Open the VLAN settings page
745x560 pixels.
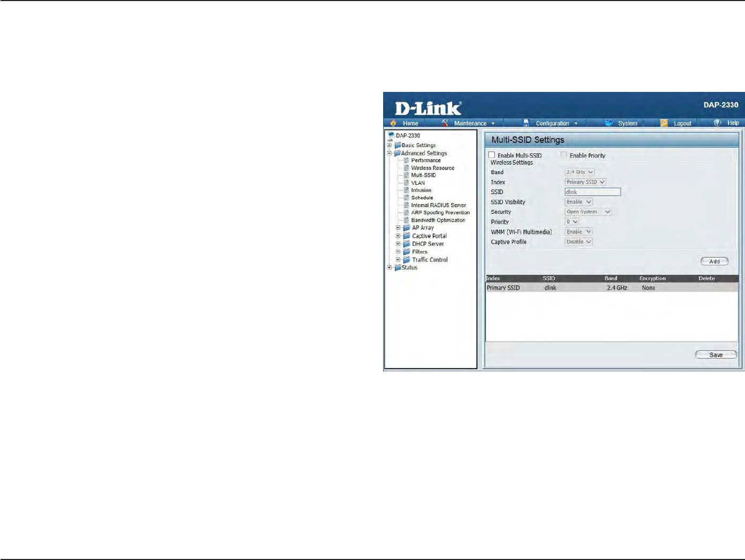click(418, 183)
